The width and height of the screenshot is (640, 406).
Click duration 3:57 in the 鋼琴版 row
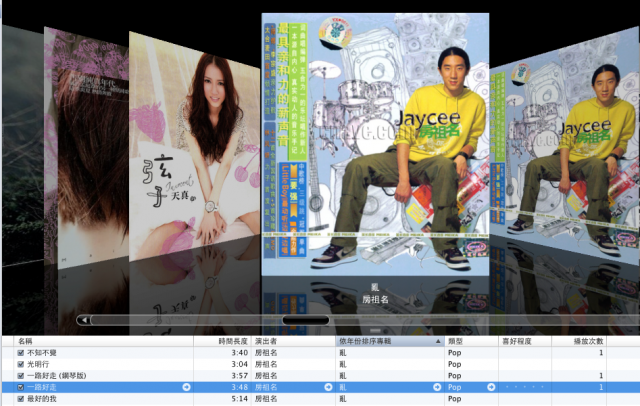[x=240, y=375]
